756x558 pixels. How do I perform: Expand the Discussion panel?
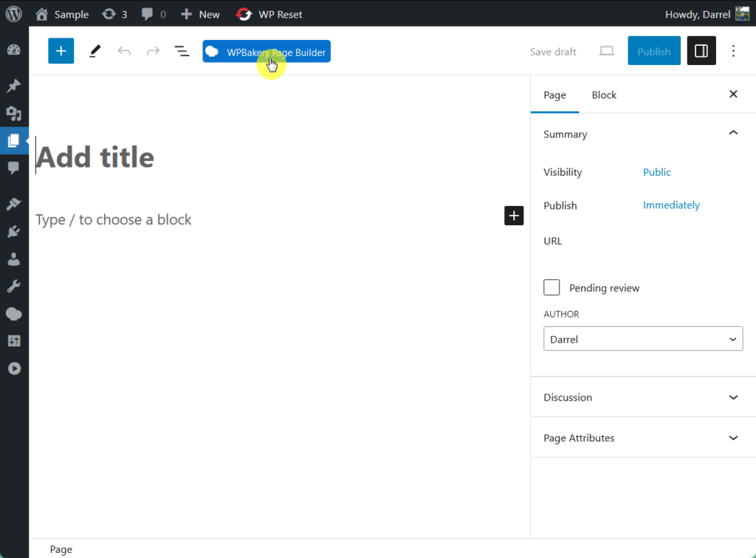coord(643,397)
